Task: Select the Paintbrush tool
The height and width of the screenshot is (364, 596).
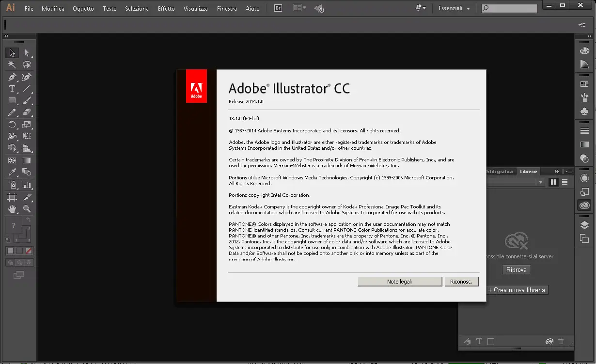Action: point(27,101)
